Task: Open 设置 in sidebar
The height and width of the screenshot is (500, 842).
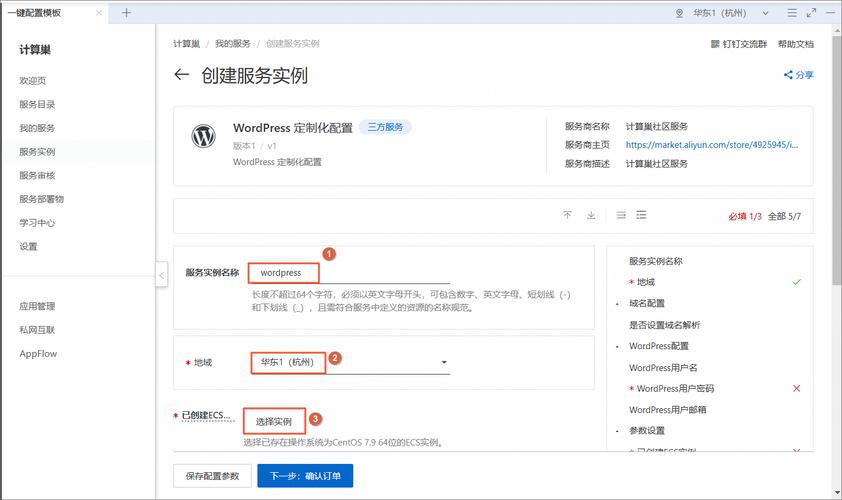Action: tap(28, 246)
